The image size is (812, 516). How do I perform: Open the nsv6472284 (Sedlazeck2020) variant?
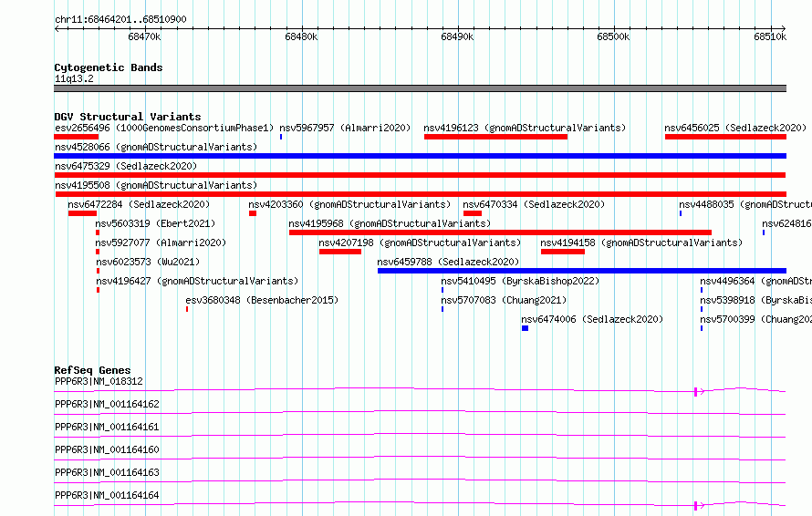[x=139, y=204]
